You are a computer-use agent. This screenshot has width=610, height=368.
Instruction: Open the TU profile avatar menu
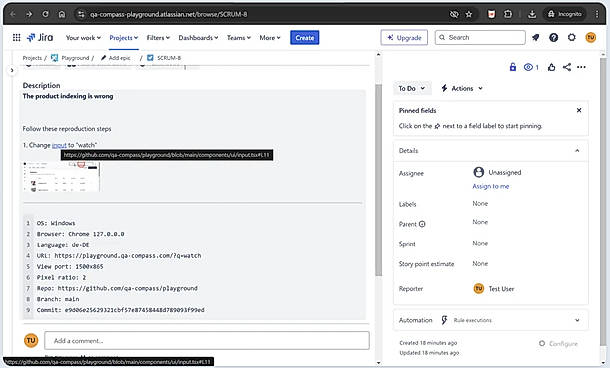pos(591,38)
